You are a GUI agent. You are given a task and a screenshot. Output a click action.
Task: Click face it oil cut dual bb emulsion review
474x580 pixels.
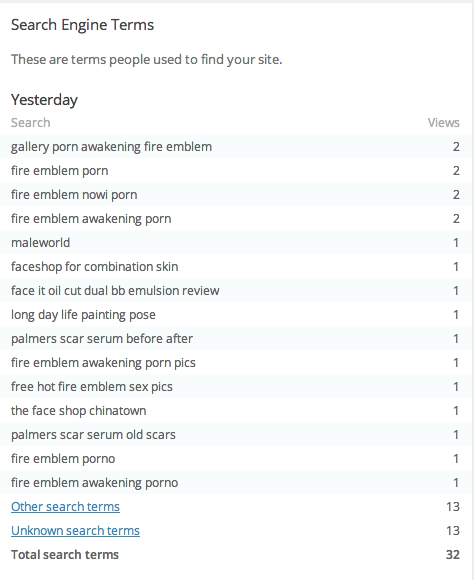pos(115,291)
